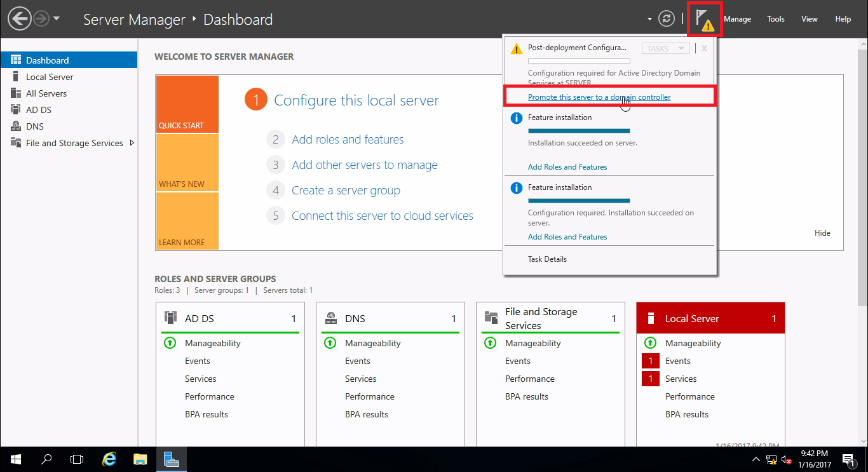Viewport: 868px width, 472px height.
Task: Click the DNS icon in the sidebar
Action: [16, 126]
